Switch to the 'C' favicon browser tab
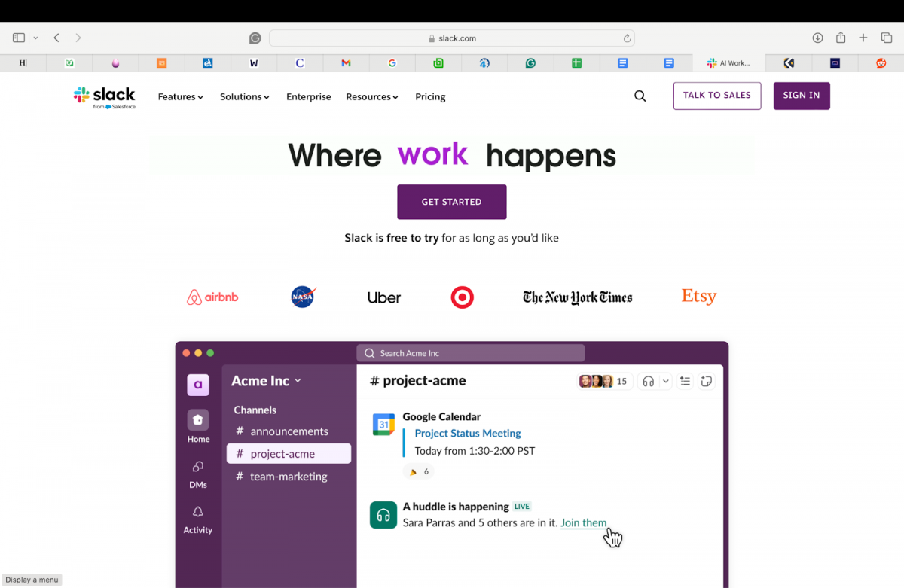Image resolution: width=904 pixels, height=588 pixels. pyautogui.click(x=300, y=63)
